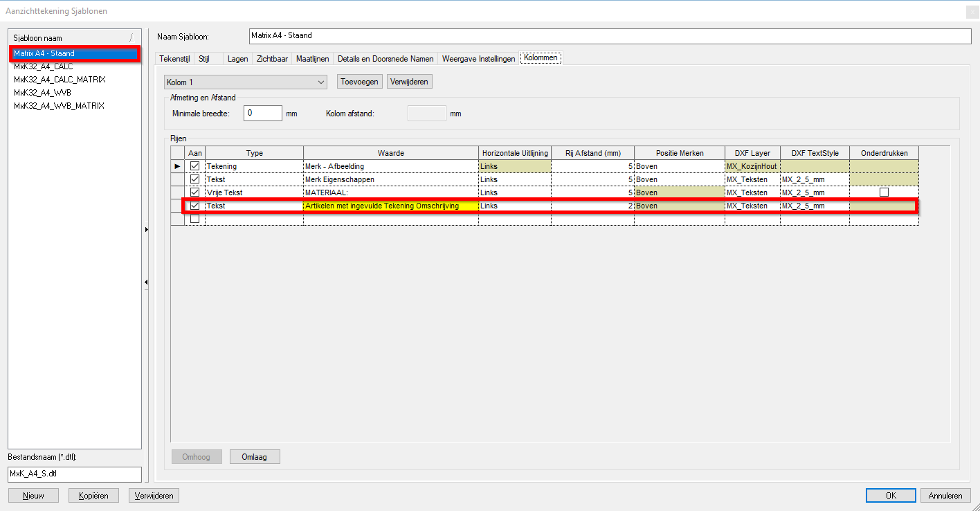Click the bottom Verwijderen template button
Image resolution: width=980 pixels, height=511 pixels.
[x=154, y=496]
